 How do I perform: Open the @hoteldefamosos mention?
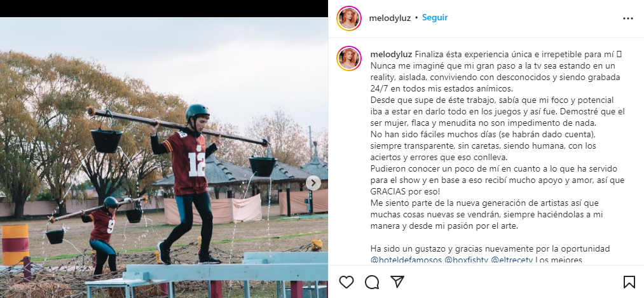406,260
